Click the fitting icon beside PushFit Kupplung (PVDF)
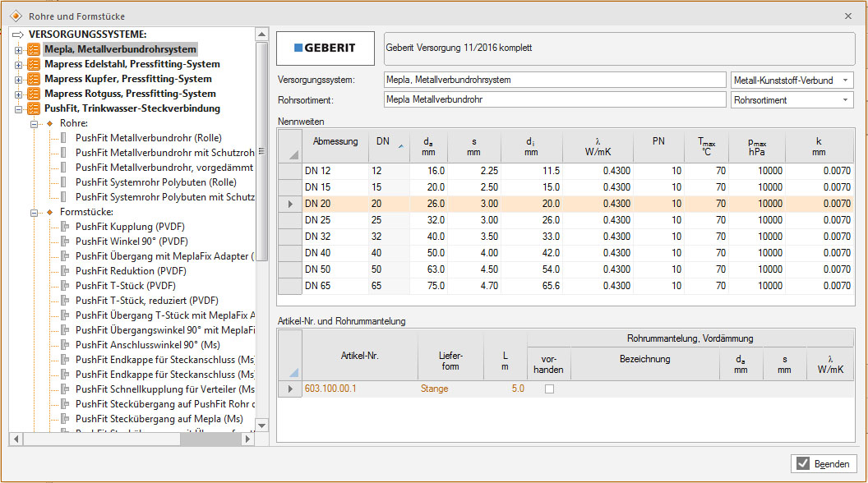The height and width of the screenshot is (483, 868). 65,226
